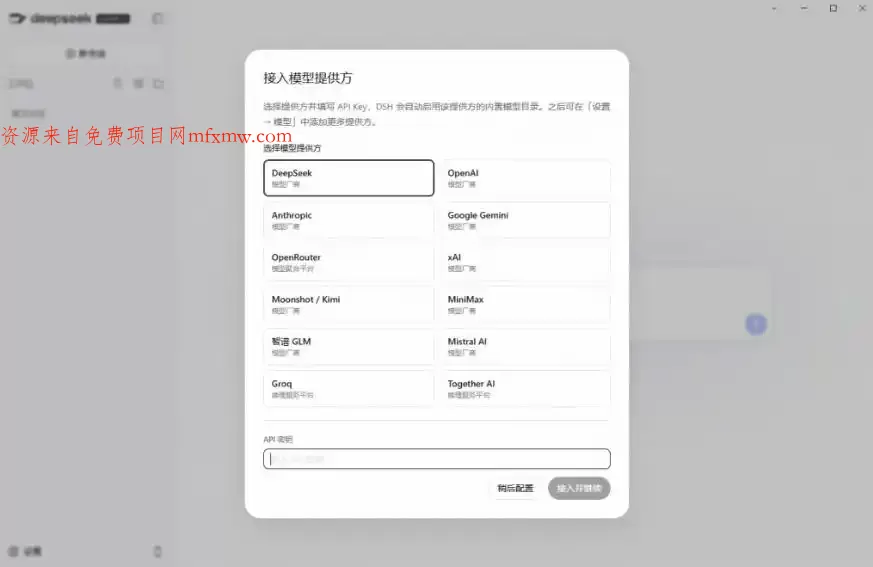
Task: Pick the Moonshot / Kimi card
Action: click(x=349, y=305)
